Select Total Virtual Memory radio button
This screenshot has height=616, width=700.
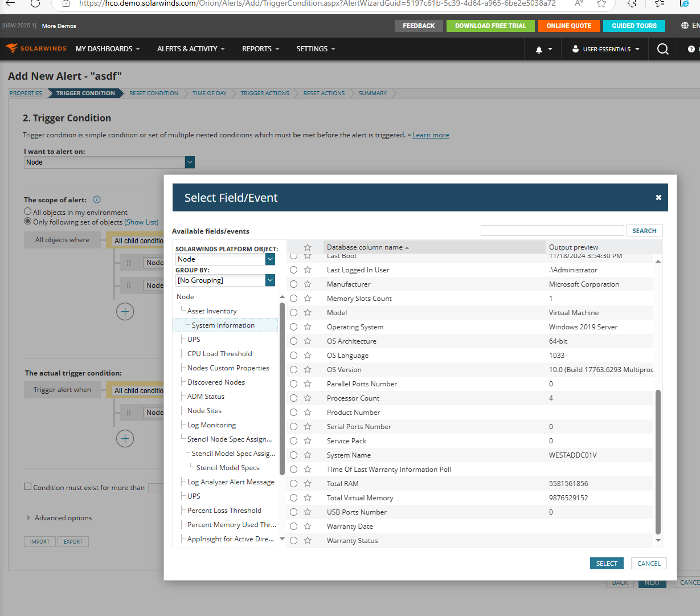(x=293, y=497)
